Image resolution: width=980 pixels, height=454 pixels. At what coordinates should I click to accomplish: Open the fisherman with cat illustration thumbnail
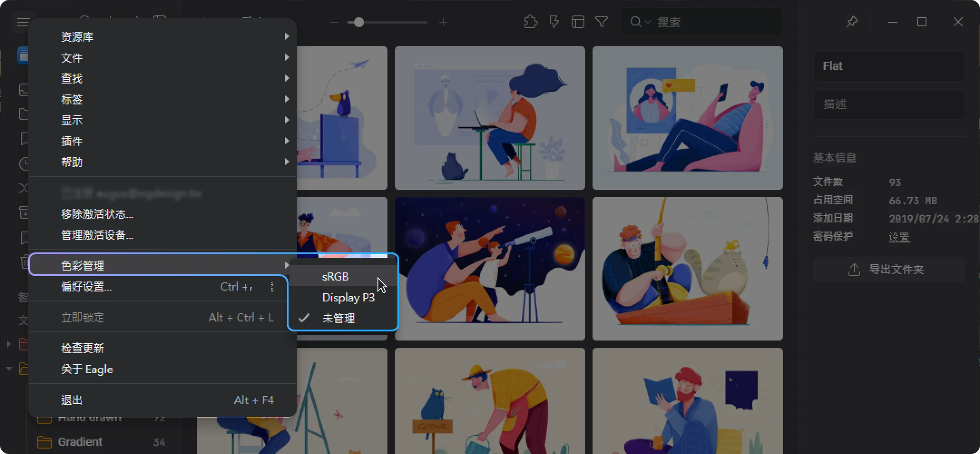[687, 268]
